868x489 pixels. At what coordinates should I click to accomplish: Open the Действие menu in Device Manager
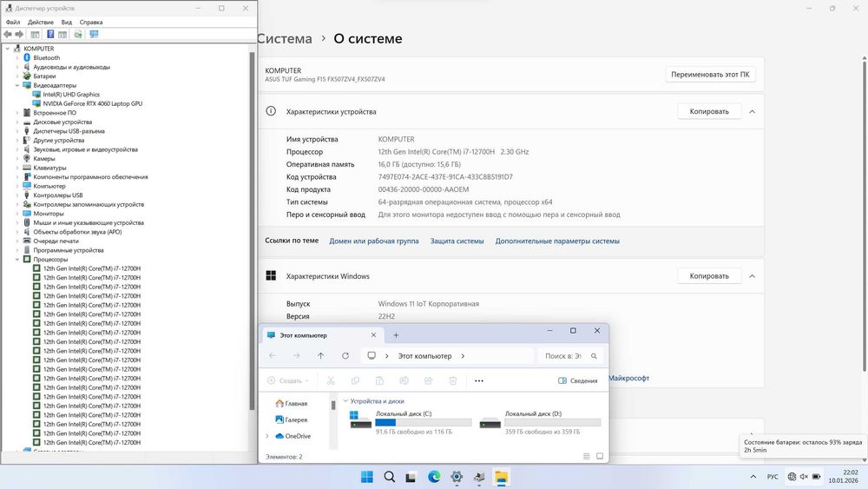click(41, 23)
